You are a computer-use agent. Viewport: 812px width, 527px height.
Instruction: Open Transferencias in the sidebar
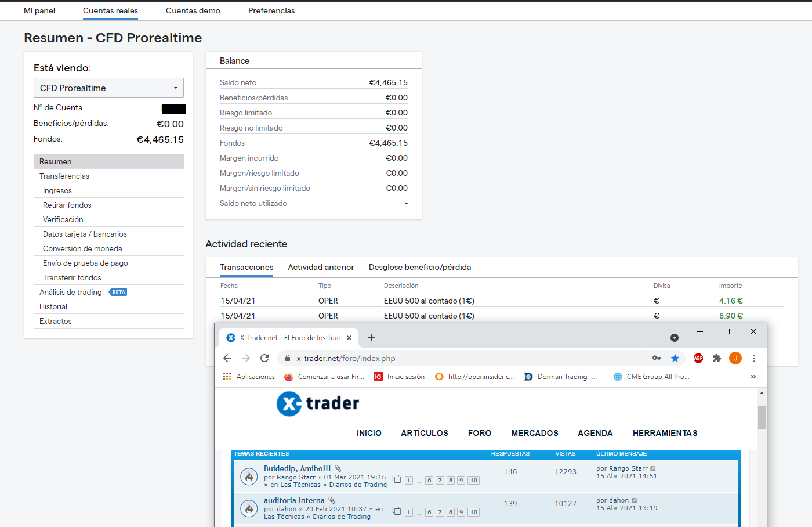click(108, 176)
